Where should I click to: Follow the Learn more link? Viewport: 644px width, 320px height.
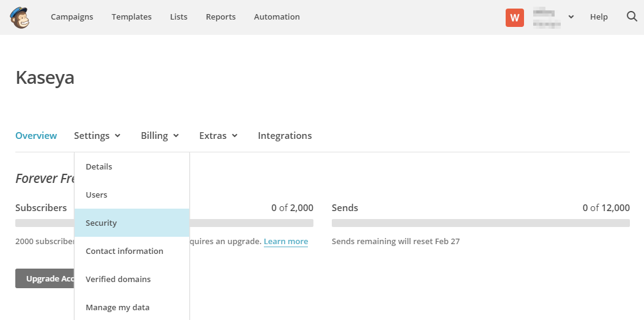click(x=286, y=241)
